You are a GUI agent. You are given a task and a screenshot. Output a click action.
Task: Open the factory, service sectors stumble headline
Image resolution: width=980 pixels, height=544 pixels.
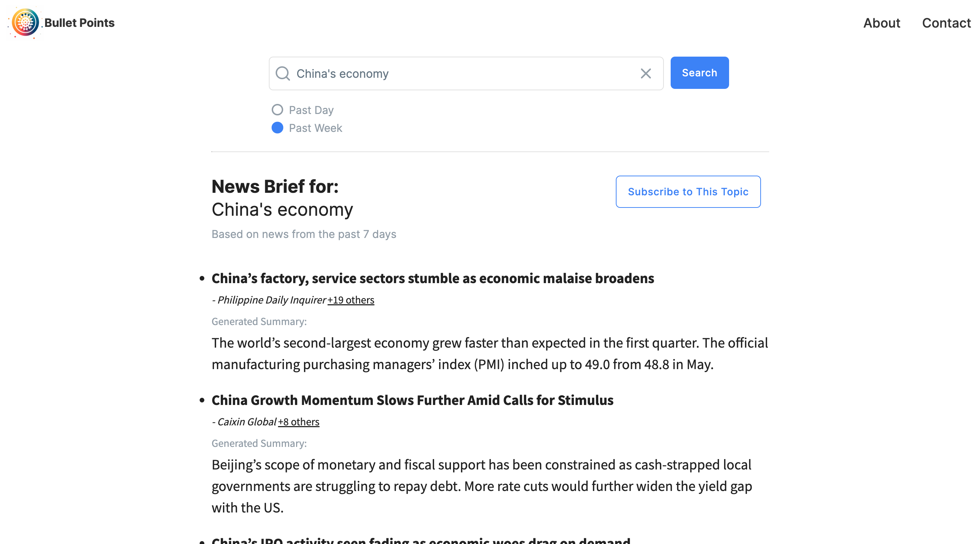point(433,278)
